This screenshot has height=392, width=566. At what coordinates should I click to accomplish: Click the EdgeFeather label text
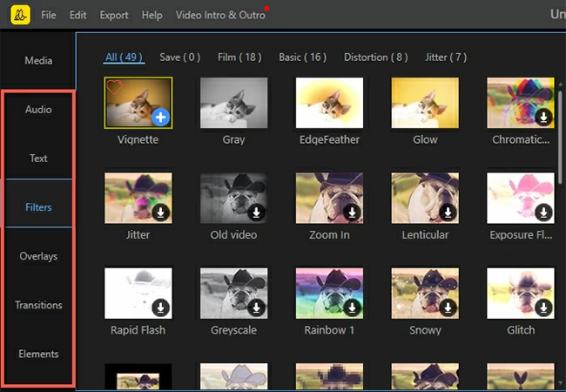(x=329, y=139)
